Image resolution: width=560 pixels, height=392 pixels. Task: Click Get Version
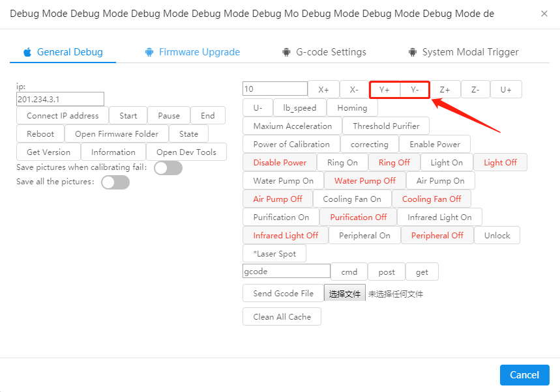pos(48,152)
